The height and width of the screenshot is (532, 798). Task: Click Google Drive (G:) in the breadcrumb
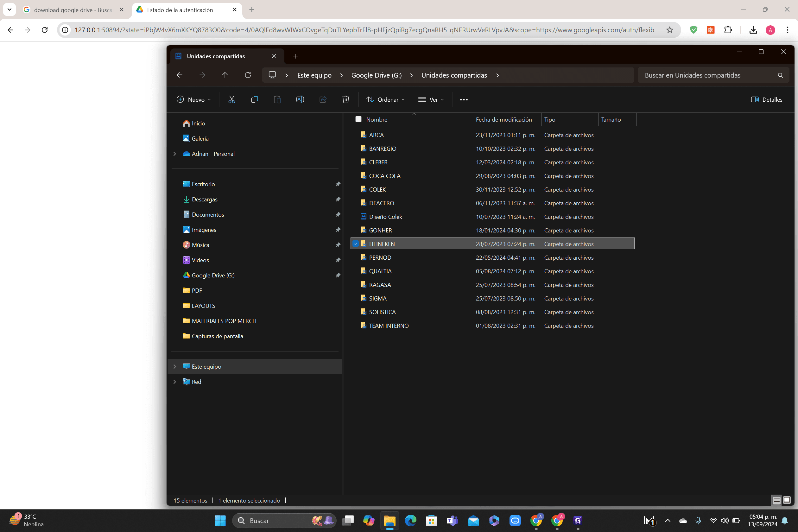[376, 75]
